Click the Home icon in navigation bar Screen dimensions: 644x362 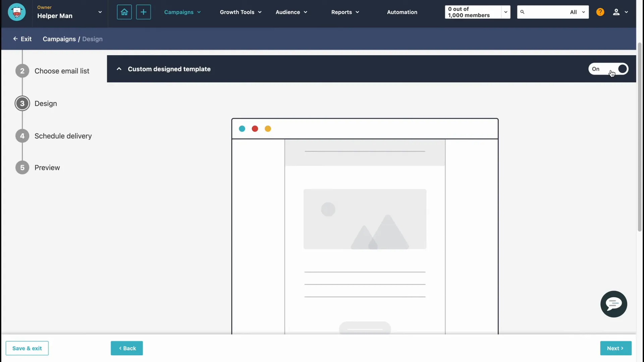[124, 12]
